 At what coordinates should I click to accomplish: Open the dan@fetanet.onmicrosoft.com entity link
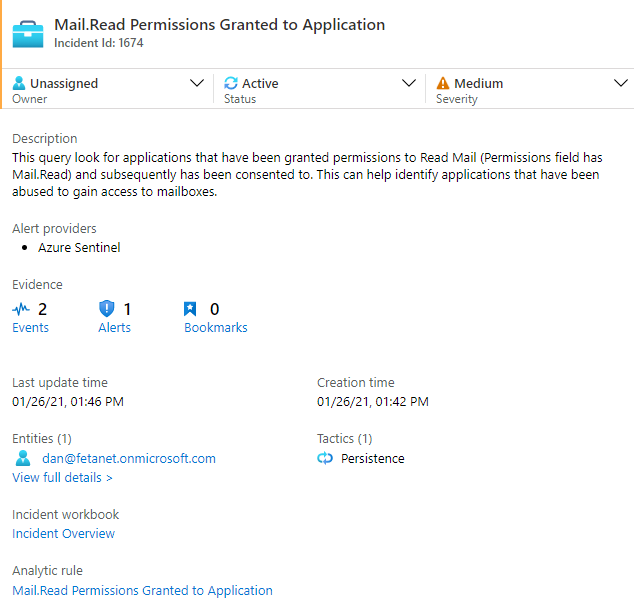click(129, 459)
